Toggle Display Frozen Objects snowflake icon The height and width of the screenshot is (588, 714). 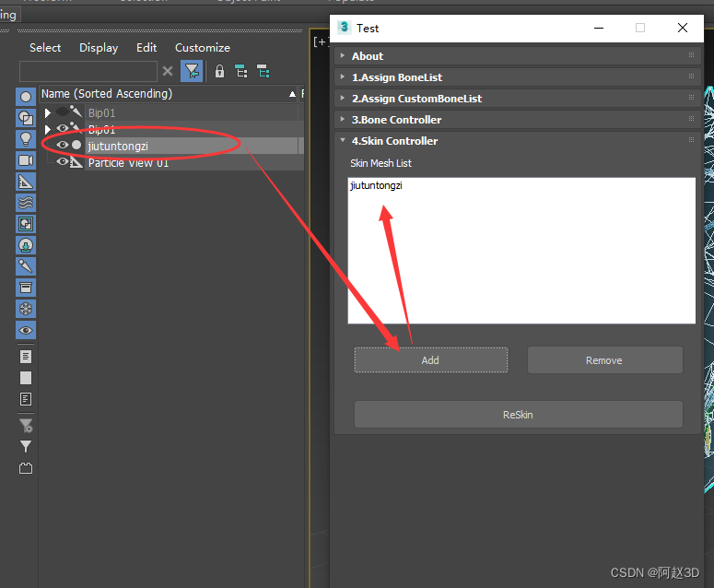click(26, 309)
